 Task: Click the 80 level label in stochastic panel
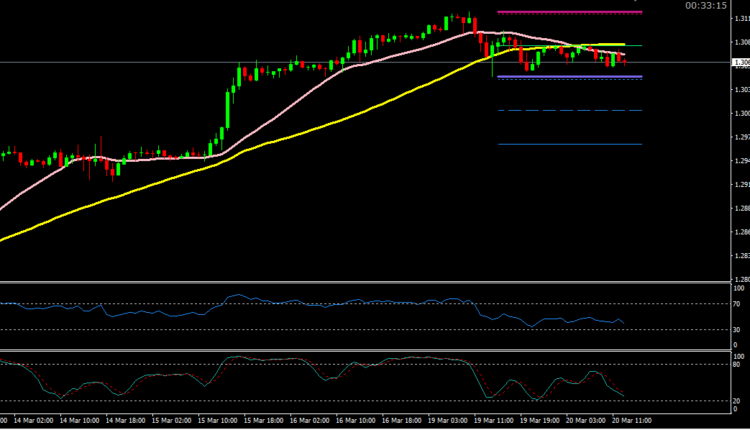coord(737,365)
